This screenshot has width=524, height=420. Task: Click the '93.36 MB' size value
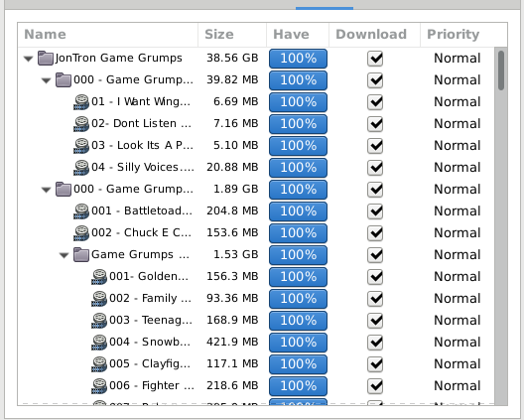(232, 298)
